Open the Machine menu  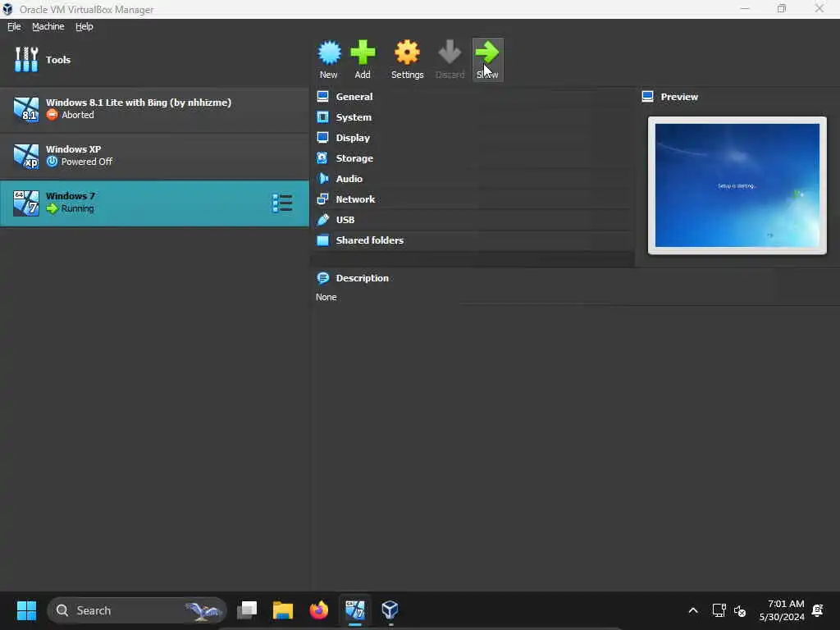click(x=48, y=26)
